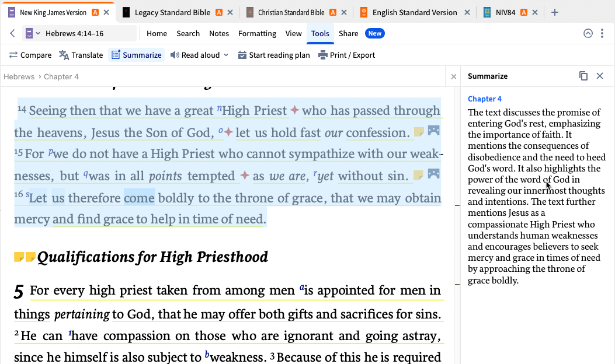Open the Chapter 4 summary link
The image size is (615, 364).
[x=484, y=99]
